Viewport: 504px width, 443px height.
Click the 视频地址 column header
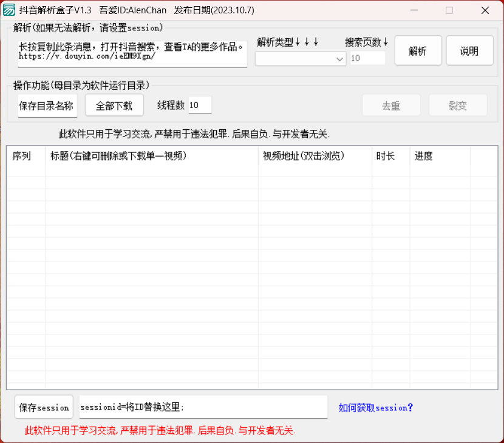coord(315,156)
